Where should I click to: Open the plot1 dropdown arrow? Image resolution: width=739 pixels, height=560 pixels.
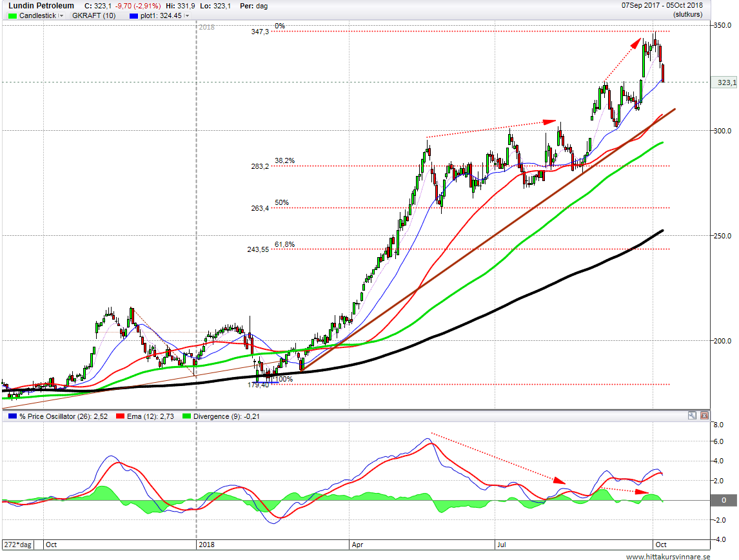186,15
